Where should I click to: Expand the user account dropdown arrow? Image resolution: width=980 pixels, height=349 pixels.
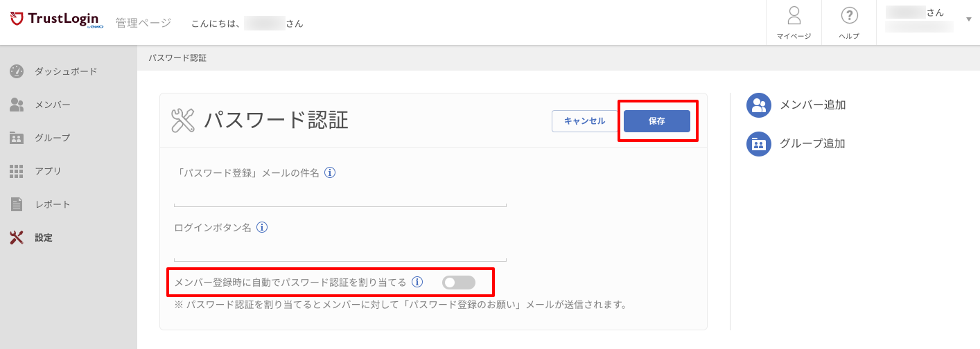[x=968, y=19]
